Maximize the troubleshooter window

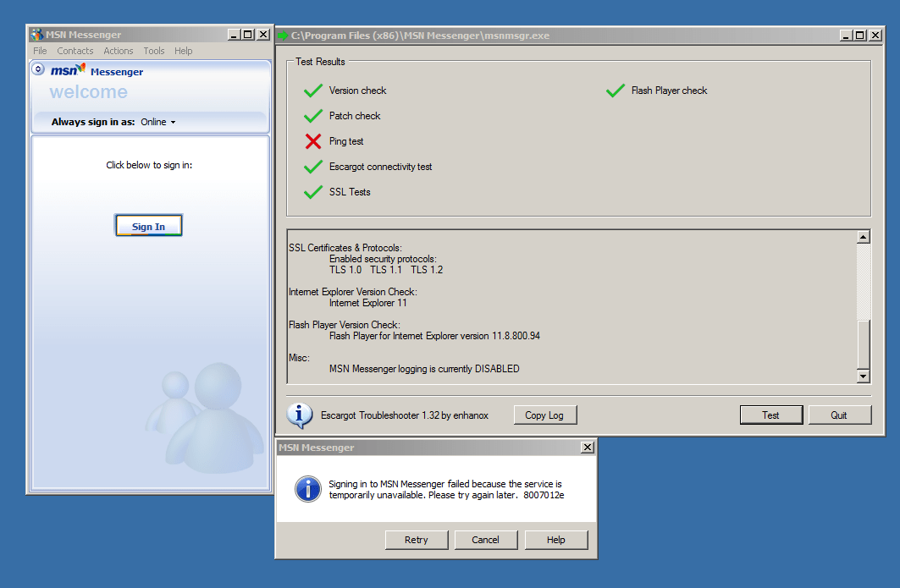(859, 36)
